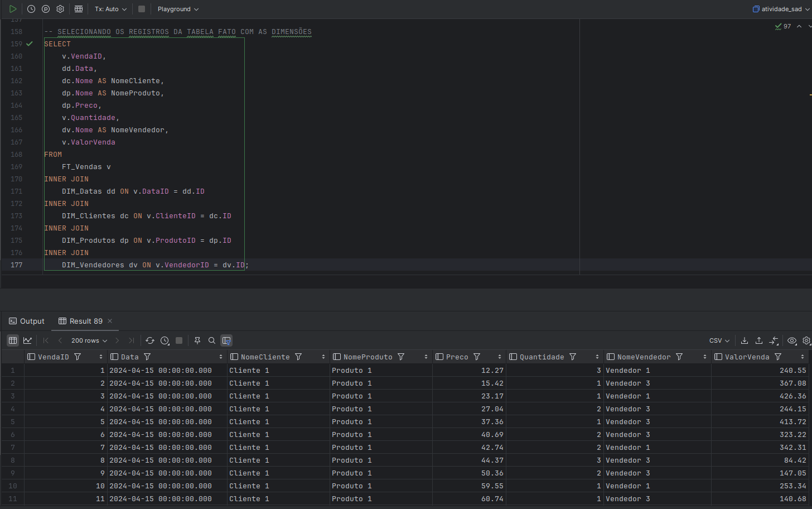
Task: Click the FT_Vendas table name in editor
Action: 82,167
